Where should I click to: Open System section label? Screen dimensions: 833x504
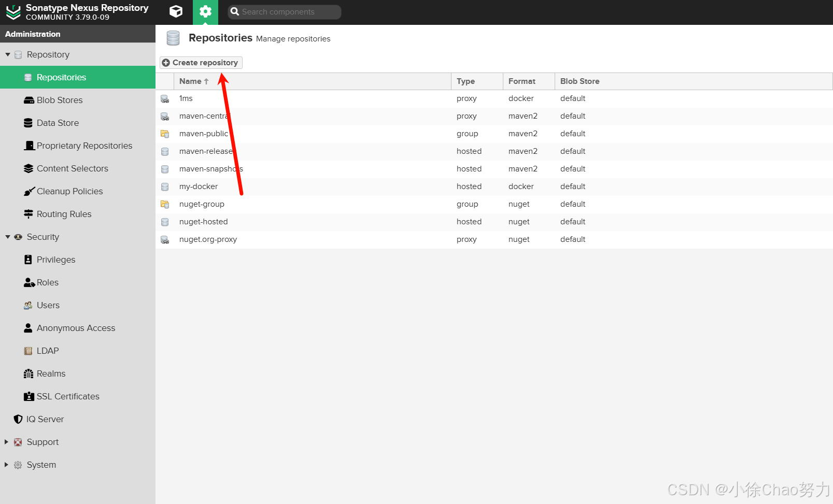(x=41, y=465)
